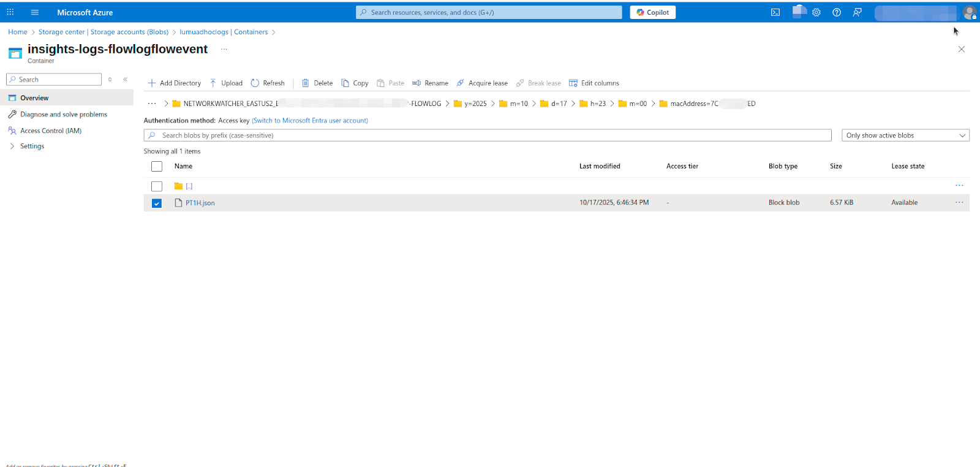Tick the select-all header checkbox

tap(157, 167)
